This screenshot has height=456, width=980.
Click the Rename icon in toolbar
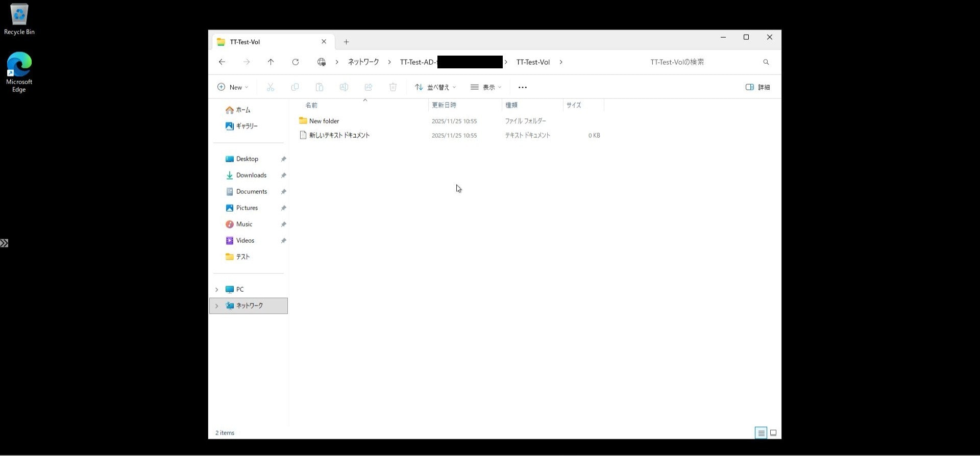tap(344, 87)
